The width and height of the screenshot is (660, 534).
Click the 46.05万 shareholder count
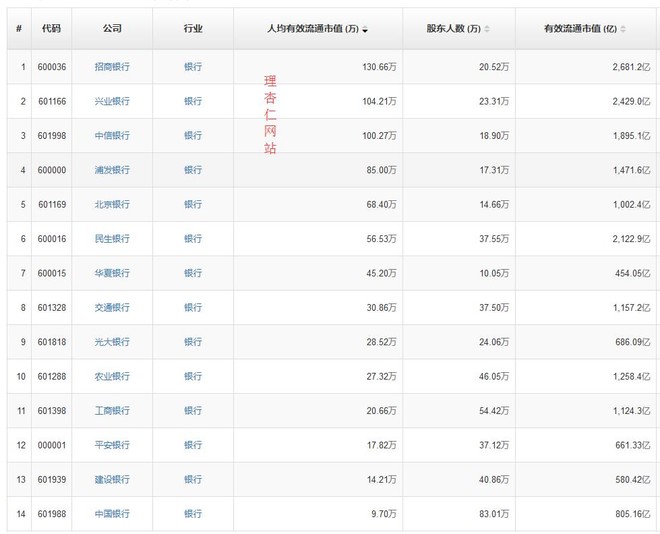pyautogui.click(x=494, y=376)
